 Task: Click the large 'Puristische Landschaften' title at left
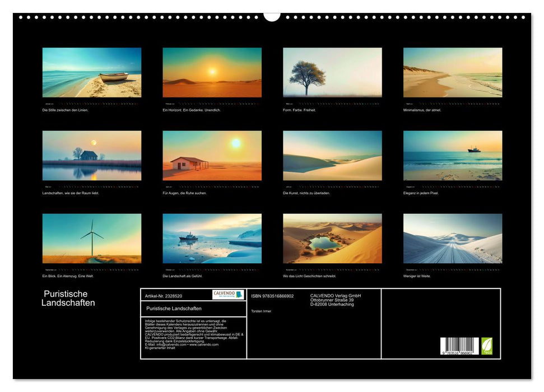[68, 298]
